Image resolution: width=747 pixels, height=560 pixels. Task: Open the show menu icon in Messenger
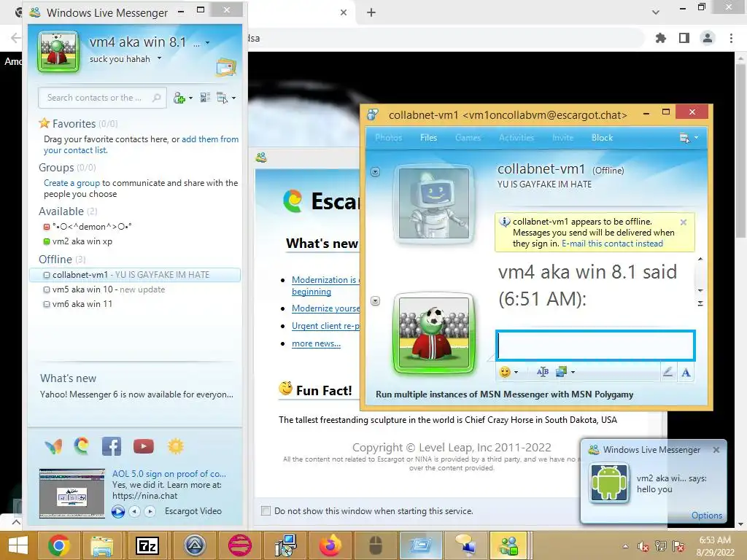222,98
